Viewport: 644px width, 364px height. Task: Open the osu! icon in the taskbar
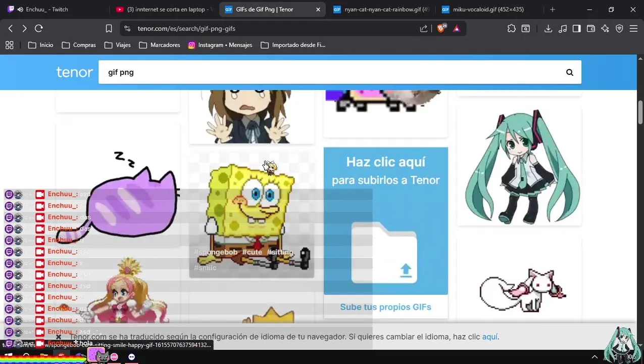pos(114,357)
